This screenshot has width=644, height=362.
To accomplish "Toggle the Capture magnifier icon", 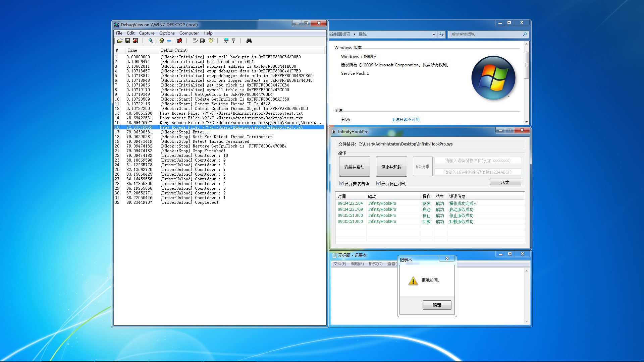I will pos(151,41).
